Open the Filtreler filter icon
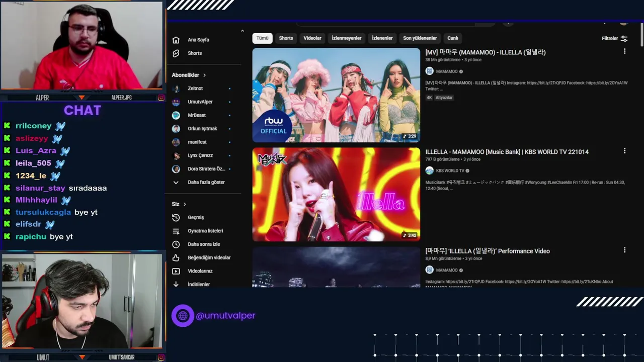This screenshot has width=644, height=362. pos(624,38)
